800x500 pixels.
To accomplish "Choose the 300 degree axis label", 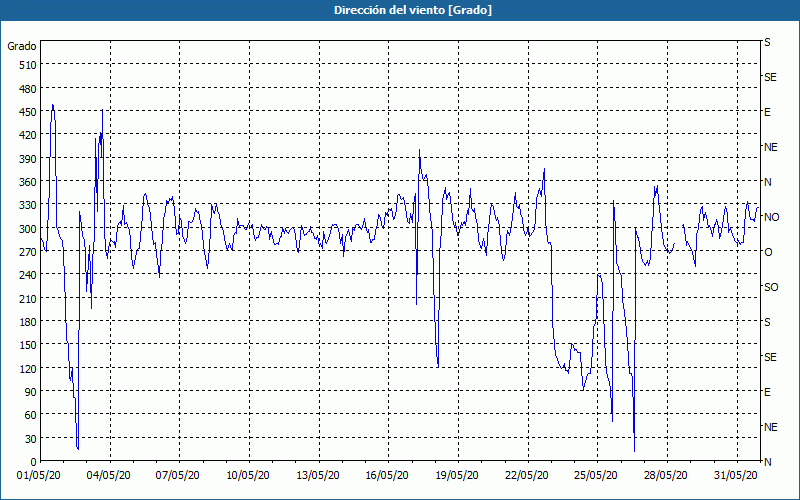I will (28, 229).
